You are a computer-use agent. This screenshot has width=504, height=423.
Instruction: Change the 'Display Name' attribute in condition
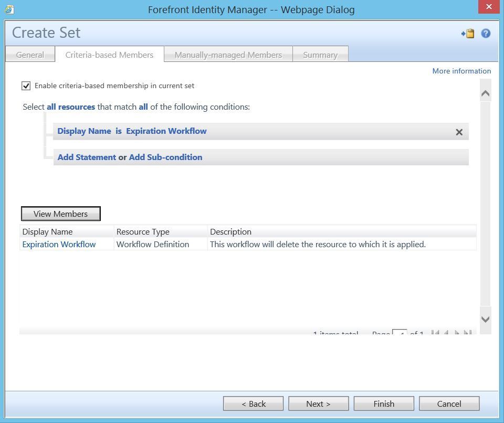(x=84, y=131)
